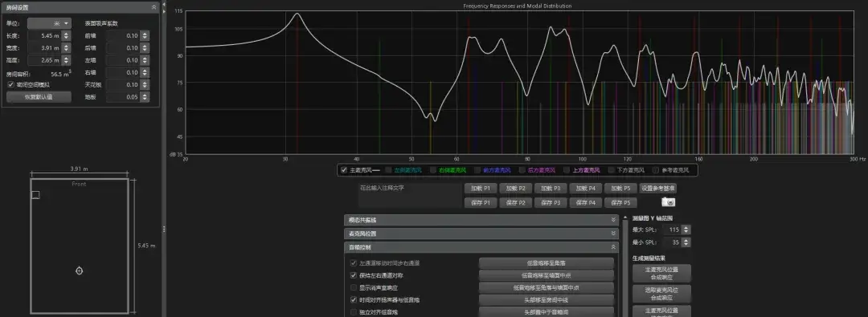Collapse the 房间设置 panel with chevron icon

154,7
